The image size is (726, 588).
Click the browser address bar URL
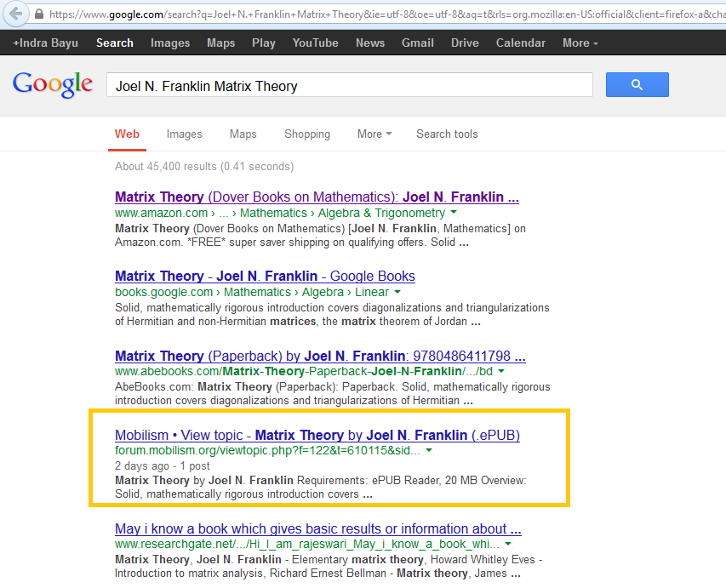[x=386, y=14]
